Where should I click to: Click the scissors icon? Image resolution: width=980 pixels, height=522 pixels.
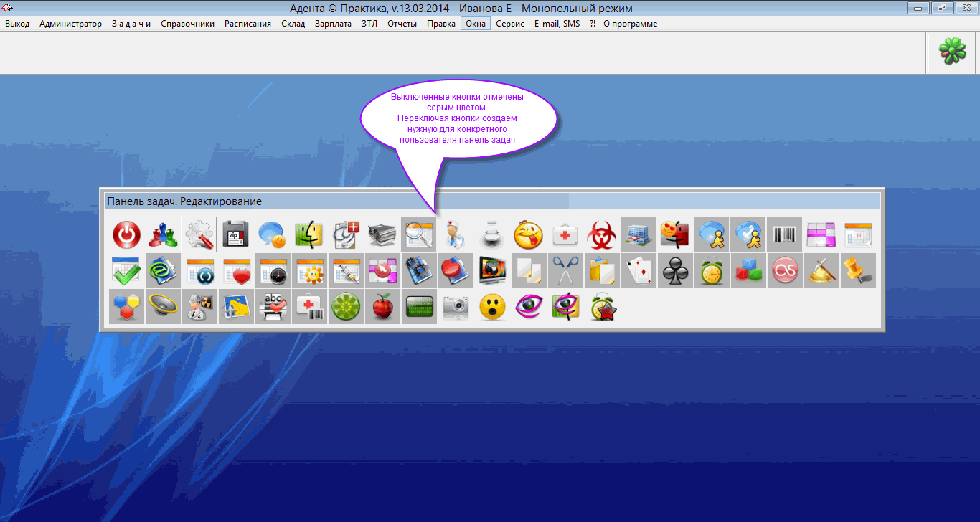565,271
